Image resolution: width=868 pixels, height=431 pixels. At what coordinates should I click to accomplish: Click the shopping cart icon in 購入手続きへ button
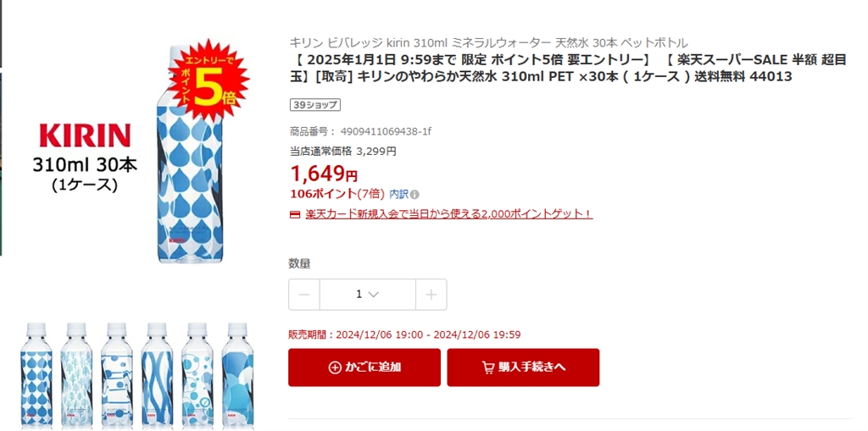click(x=488, y=367)
